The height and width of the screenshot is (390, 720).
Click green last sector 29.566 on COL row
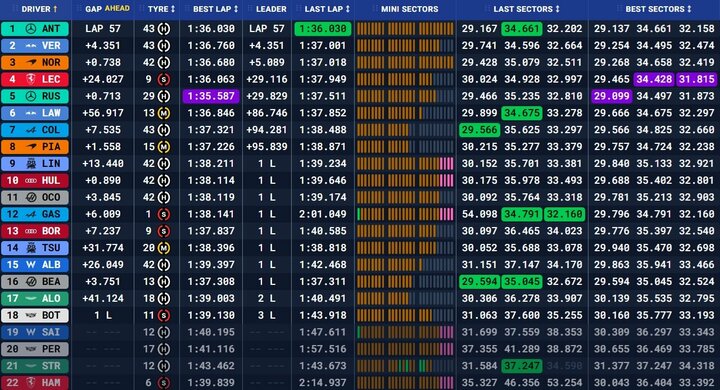[479, 130]
